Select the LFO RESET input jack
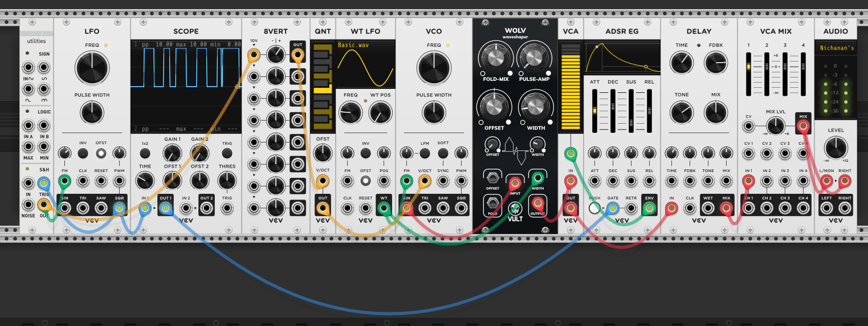This screenshot has height=326, width=868. (x=101, y=181)
